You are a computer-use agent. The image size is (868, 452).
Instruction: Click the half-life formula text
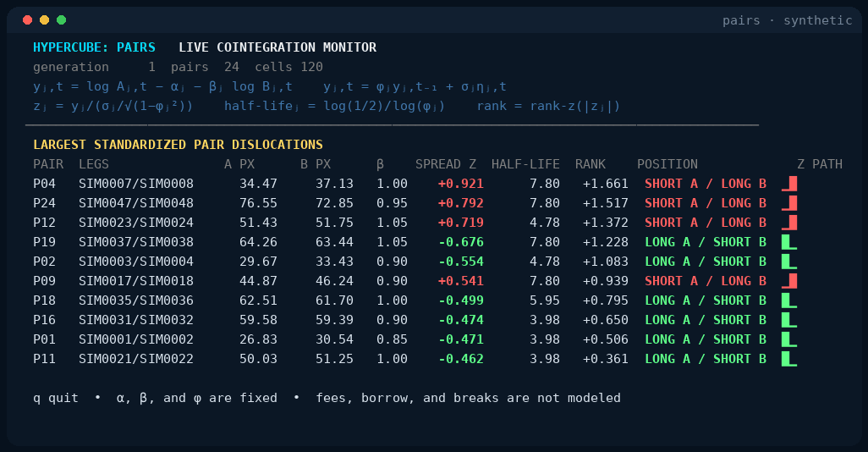pyautogui.click(x=334, y=106)
